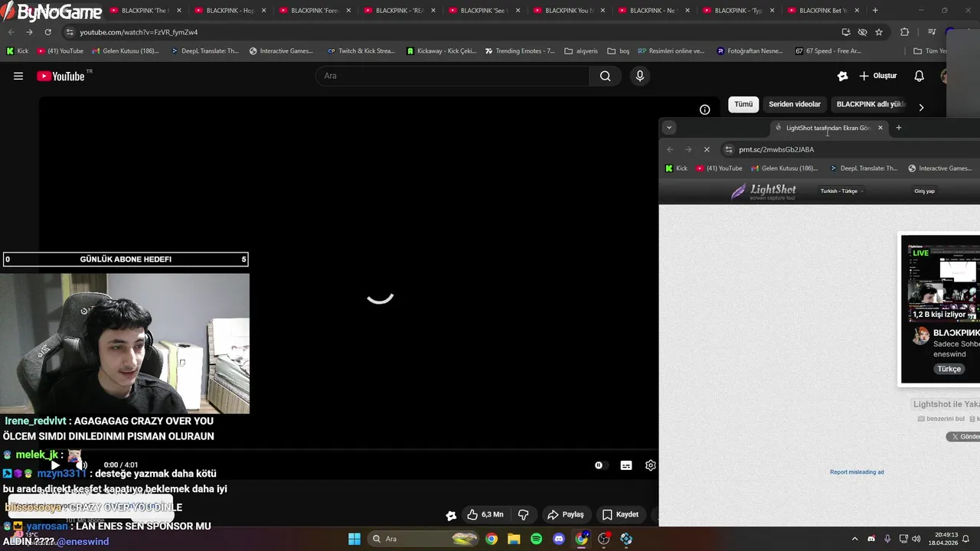Open the media control icon in the toolbar

[931, 32]
